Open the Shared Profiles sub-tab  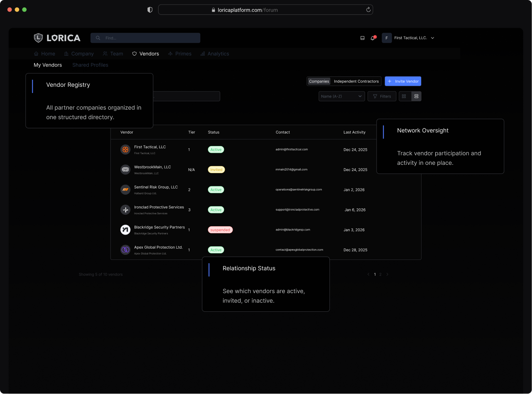[90, 65]
